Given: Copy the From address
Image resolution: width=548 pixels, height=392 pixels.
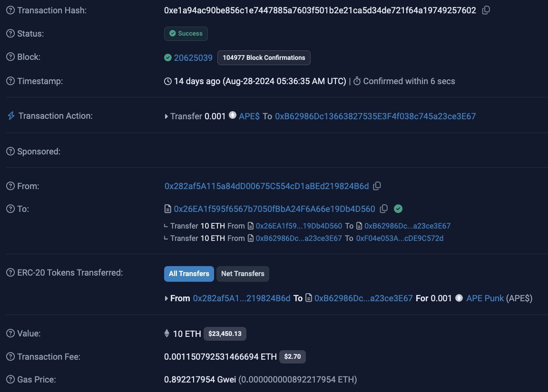Looking at the screenshot, I should (377, 186).
